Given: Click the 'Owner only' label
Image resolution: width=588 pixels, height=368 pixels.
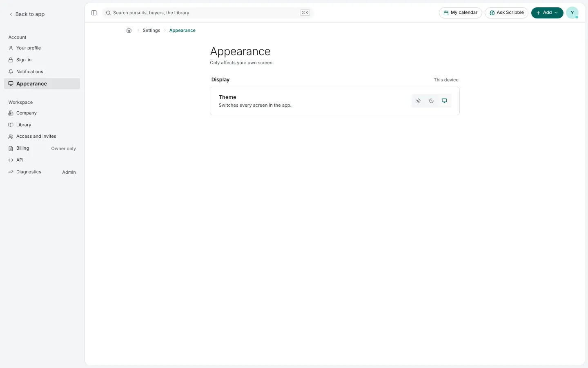Looking at the screenshot, I should pos(64,148).
